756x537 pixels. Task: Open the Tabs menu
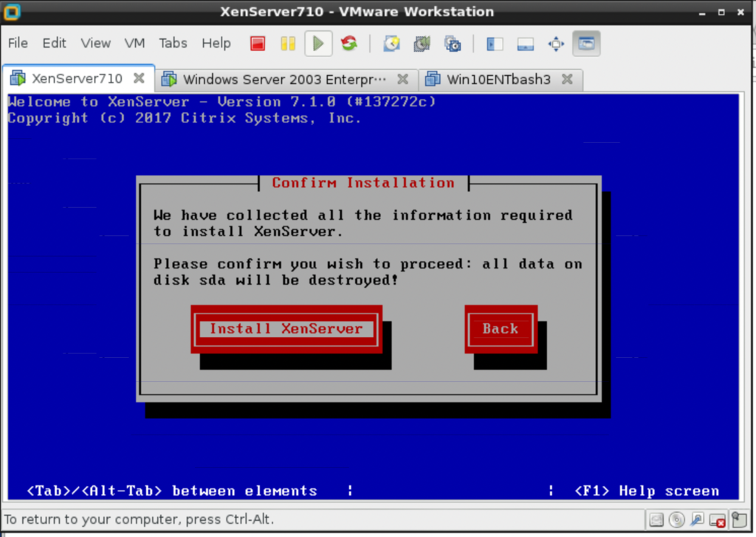point(173,44)
